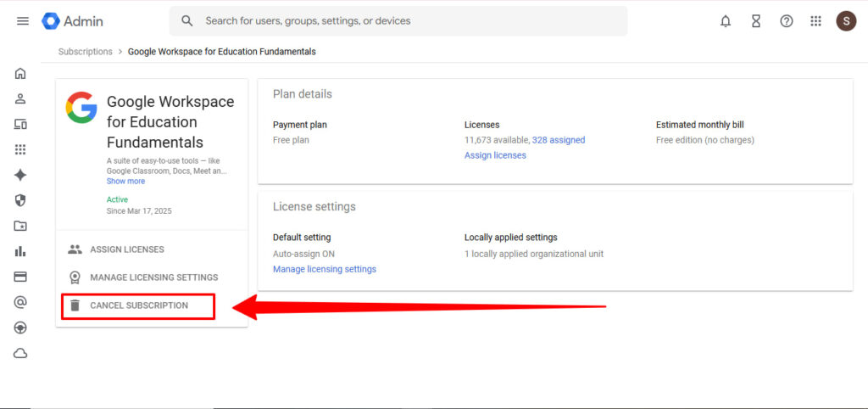This screenshot has height=409, width=868.
Task: Expand description with Show more
Action: (125, 181)
